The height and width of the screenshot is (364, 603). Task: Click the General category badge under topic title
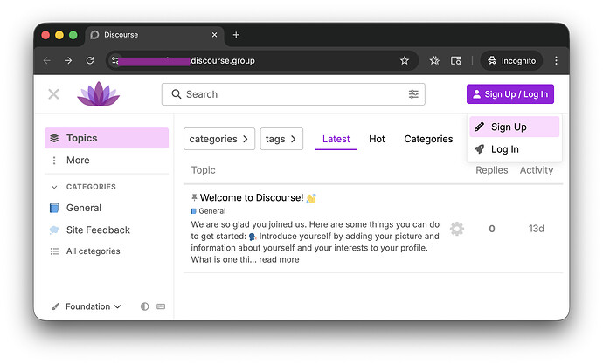click(208, 211)
